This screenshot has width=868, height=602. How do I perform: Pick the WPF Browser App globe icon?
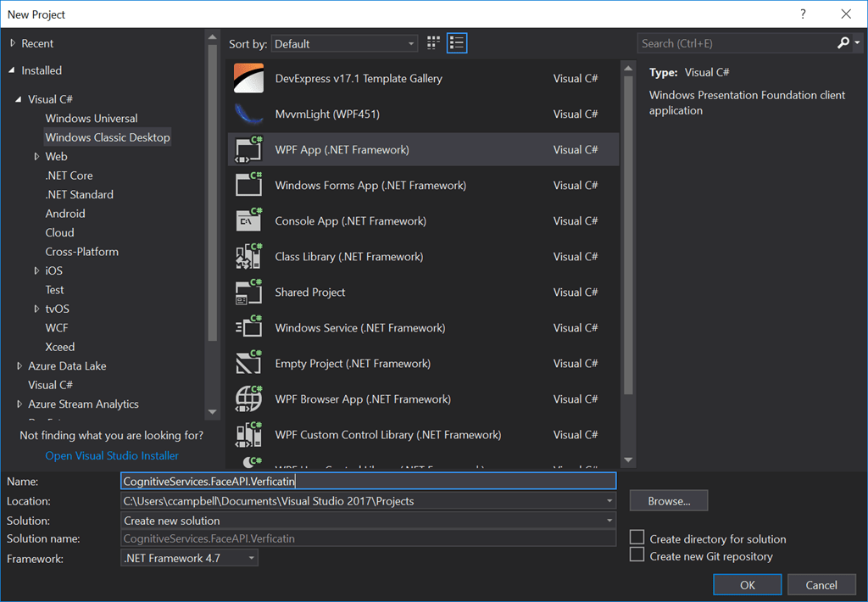pyautogui.click(x=248, y=399)
